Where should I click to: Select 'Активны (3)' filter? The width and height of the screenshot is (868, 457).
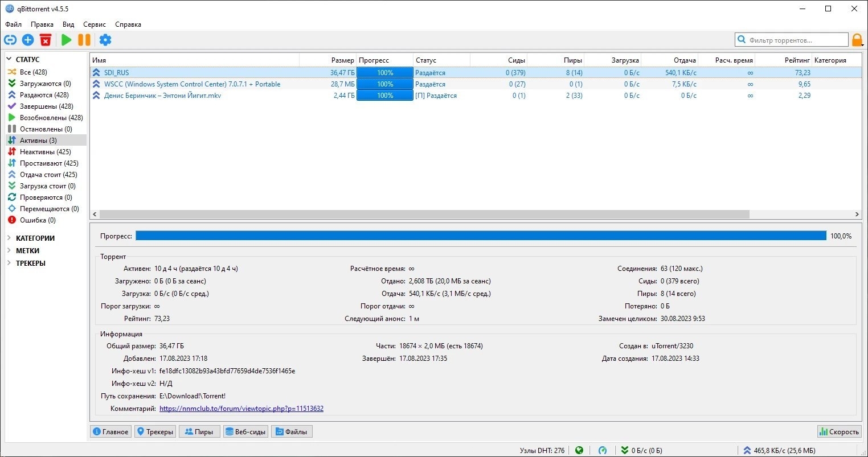coord(46,140)
